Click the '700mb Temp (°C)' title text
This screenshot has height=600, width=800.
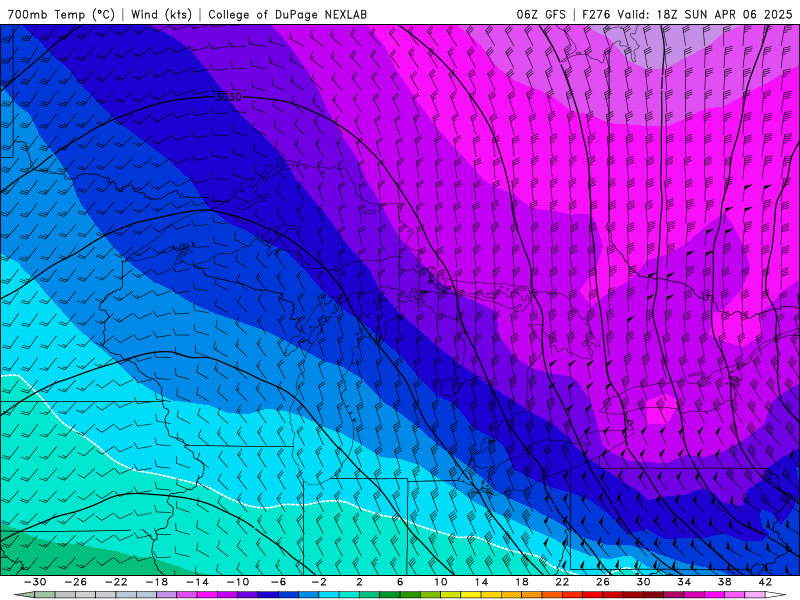(62, 14)
